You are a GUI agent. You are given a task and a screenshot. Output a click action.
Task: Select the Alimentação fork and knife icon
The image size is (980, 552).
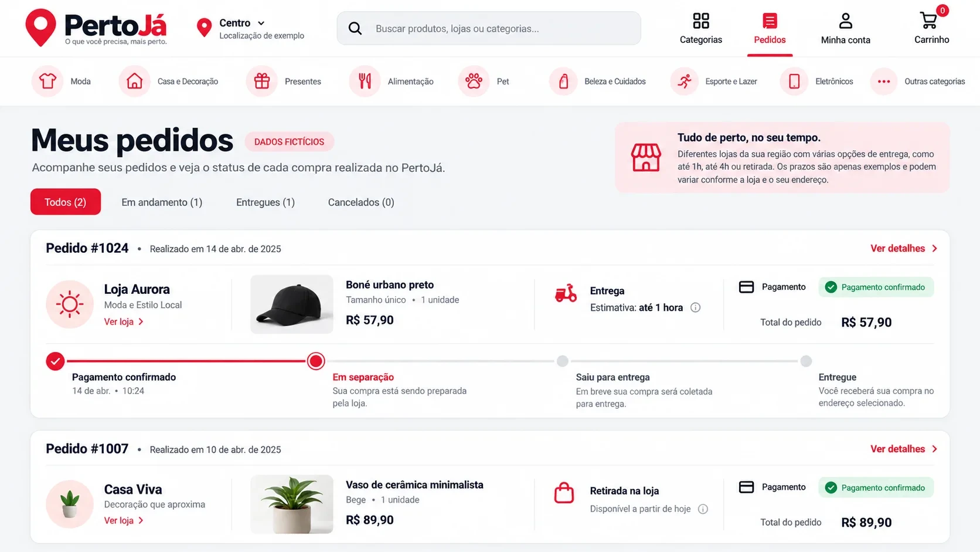click(x=365, y=81)
